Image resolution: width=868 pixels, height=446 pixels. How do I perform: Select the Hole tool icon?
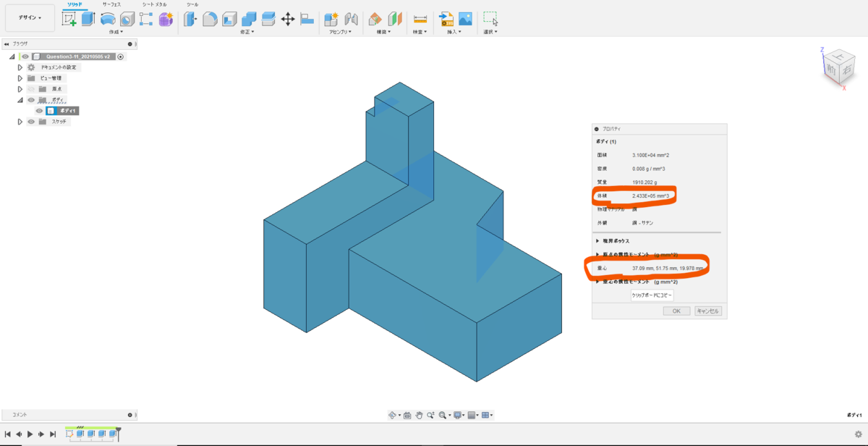[127, 20]
